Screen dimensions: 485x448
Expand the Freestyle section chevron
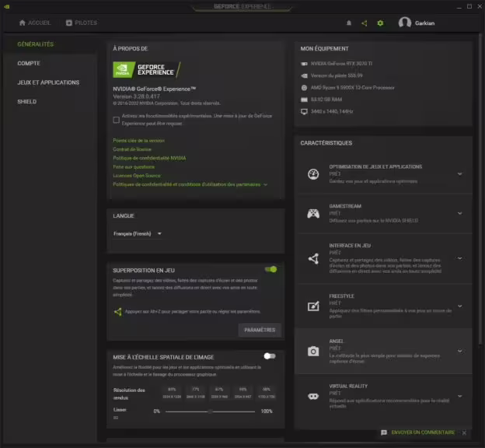[x=459, y=306]
